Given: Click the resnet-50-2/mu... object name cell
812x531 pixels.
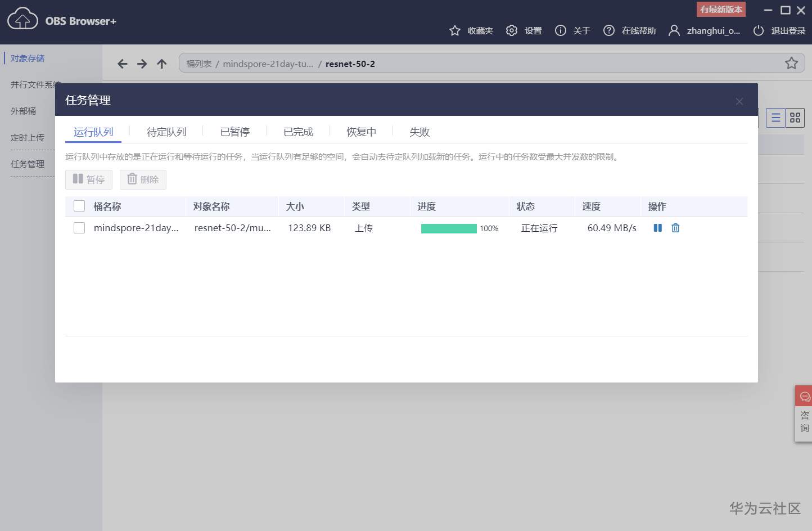Looking at the screenshot, I should point(233,228).
